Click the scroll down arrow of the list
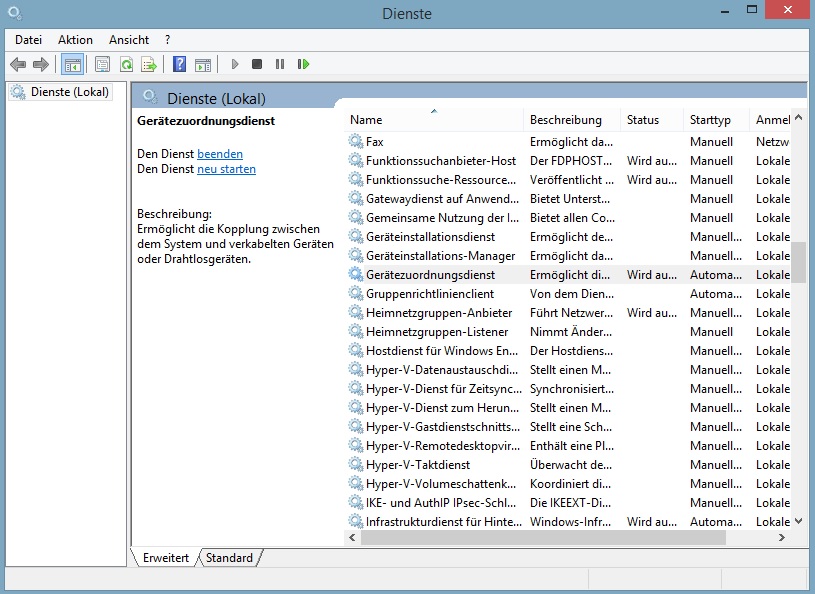The height and width of the screenshot is (594, 815). click(799, 521)
